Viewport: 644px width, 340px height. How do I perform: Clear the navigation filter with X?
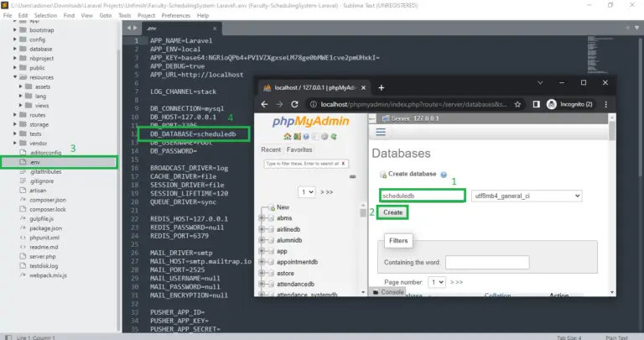tap(343, 164)
